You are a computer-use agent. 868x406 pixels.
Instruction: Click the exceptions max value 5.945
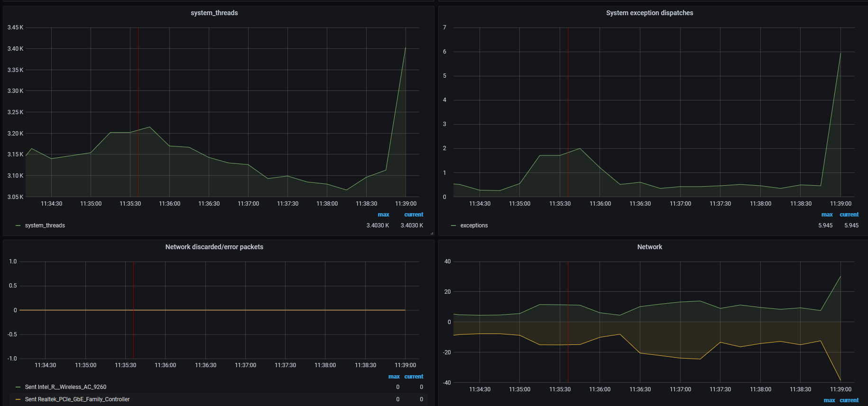[x=825, y=226]
